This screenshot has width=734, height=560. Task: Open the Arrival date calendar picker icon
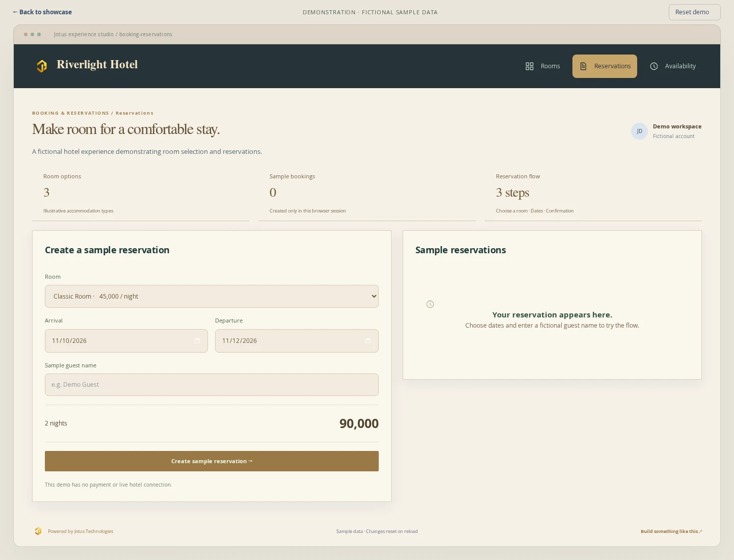point(197,341)
